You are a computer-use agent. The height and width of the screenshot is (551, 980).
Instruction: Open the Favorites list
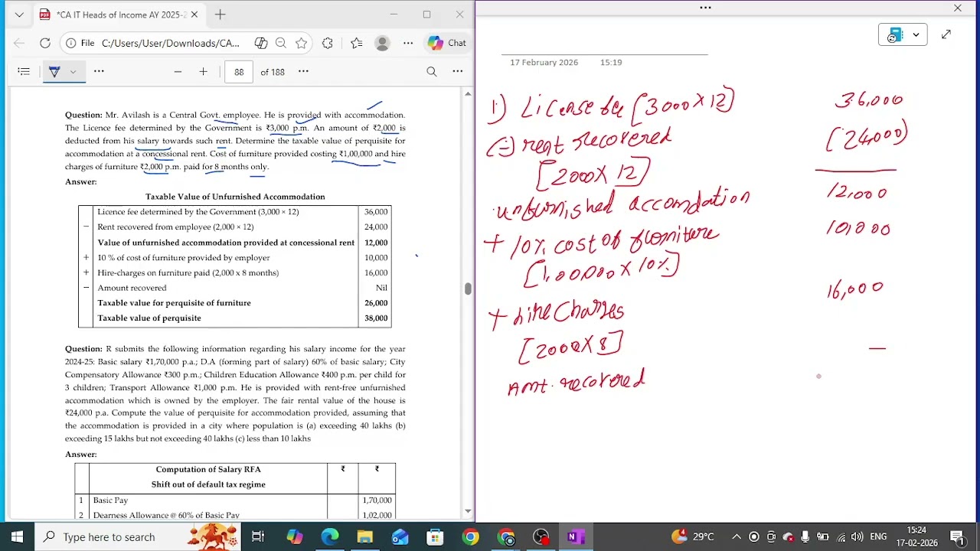tap(356, 43)
